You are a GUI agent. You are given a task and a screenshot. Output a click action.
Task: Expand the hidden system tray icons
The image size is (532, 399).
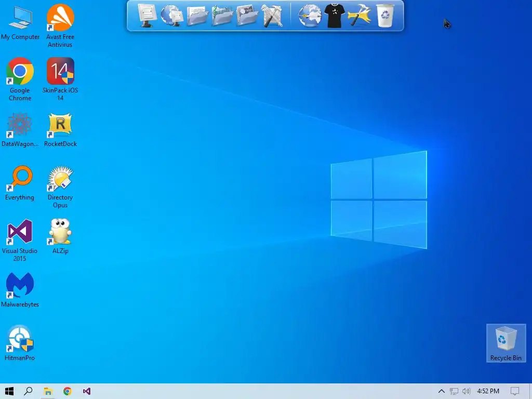441,391
